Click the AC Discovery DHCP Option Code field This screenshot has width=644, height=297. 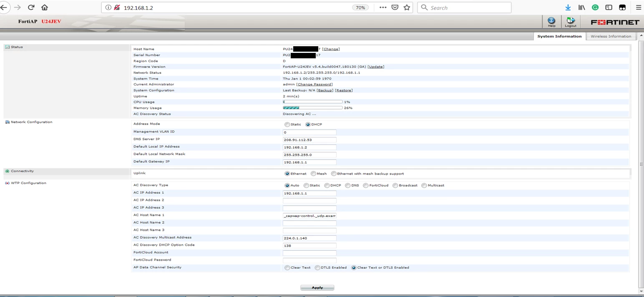point(309,245)
